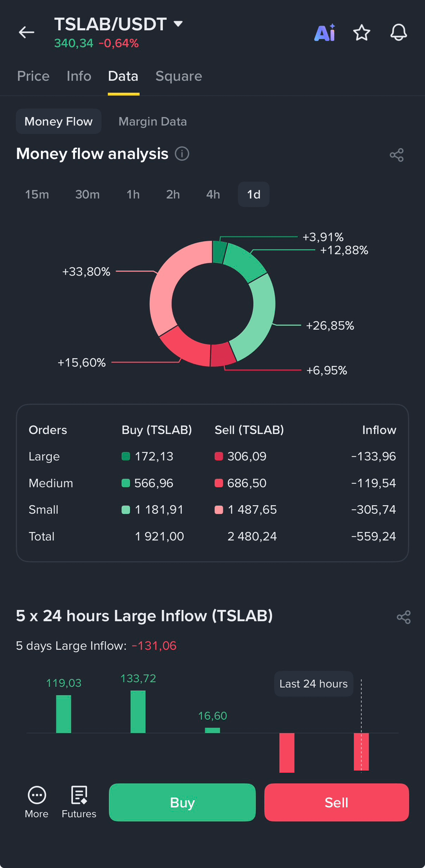Screen dimensions: 425x868
Task: Open the AI assistant icon
Action: pyautogui.click(x=324, y=33)
